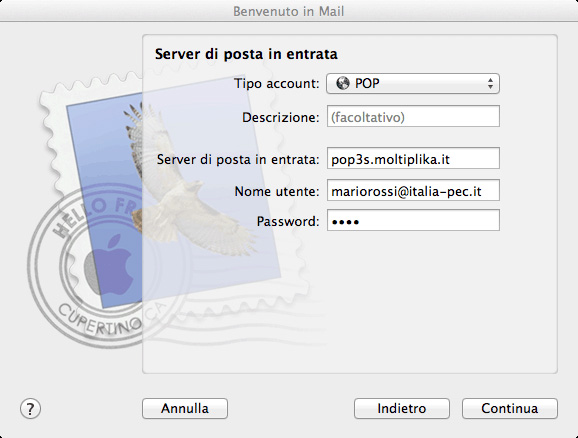Click the Nome utente: label
Image resolution: width=578 pixels, height=438 pixels.
(x=277, y=191)
